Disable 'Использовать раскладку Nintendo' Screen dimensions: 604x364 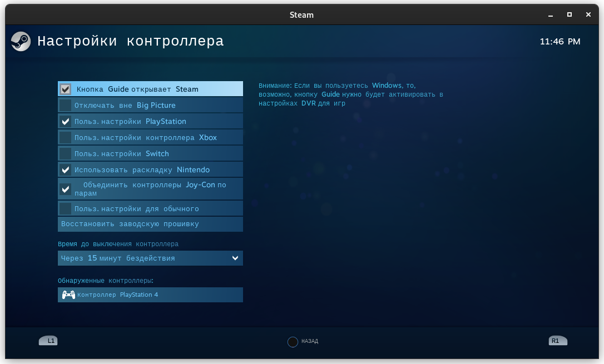(66, 170)
